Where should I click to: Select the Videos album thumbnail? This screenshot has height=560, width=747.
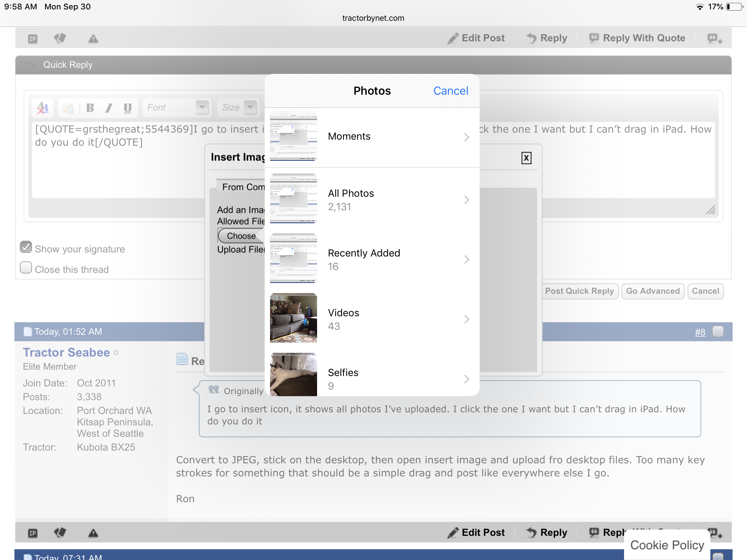[293, 318]
